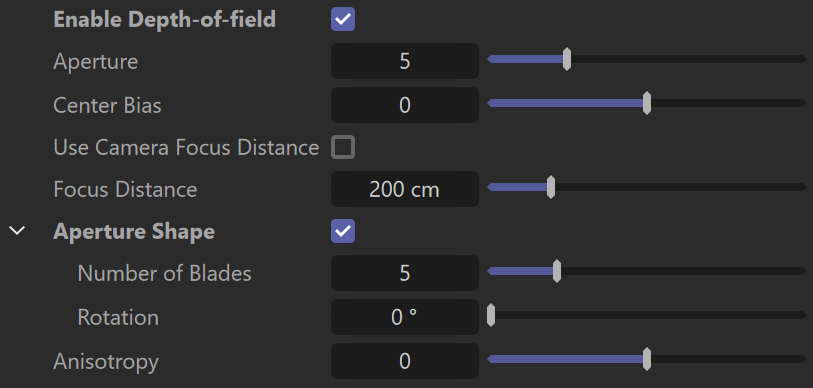Click the Focus Distance slider handle
Image resolution: width=813 pixels, height=388 pixels.
point(551,187)
